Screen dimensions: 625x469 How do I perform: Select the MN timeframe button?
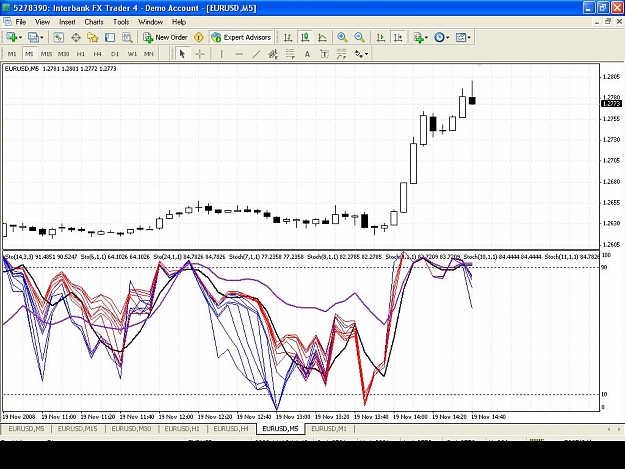(x=149, y=54)
